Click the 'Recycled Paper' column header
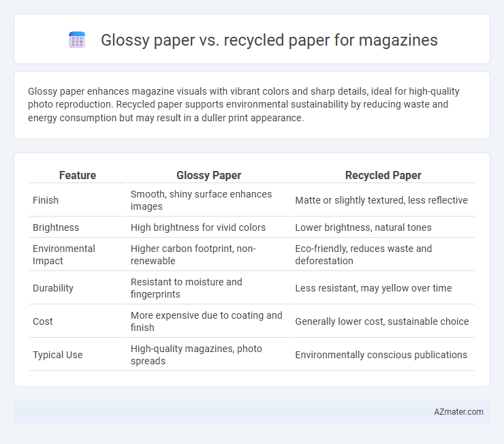 pos(383,176)
